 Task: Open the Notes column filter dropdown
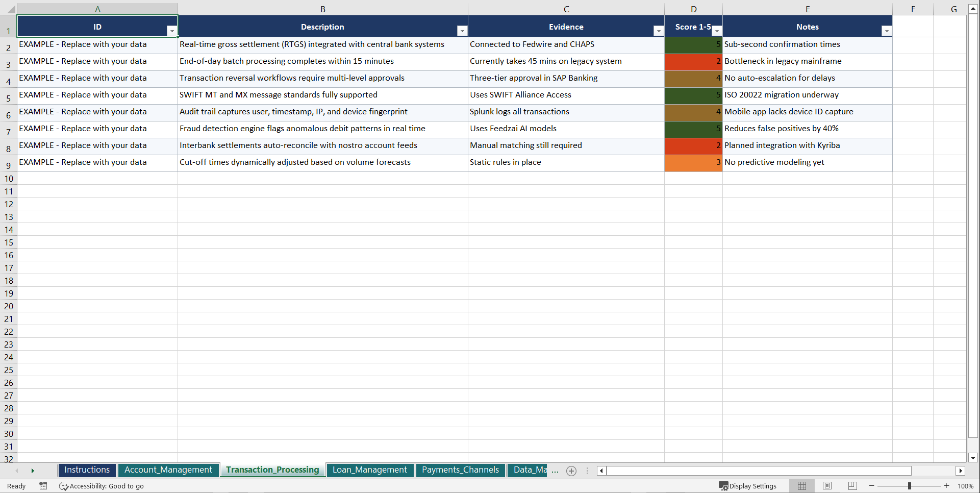(x=887, y=31)
